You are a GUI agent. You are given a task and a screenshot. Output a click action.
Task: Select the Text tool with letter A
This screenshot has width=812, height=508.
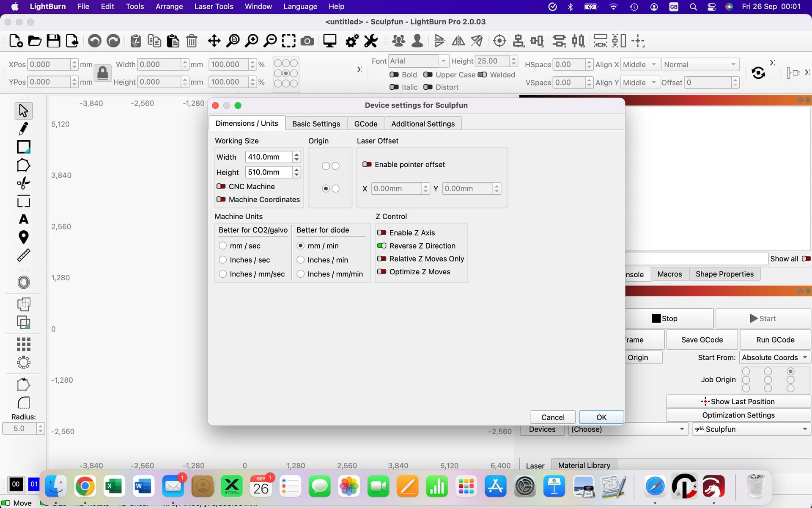(24, 219)
